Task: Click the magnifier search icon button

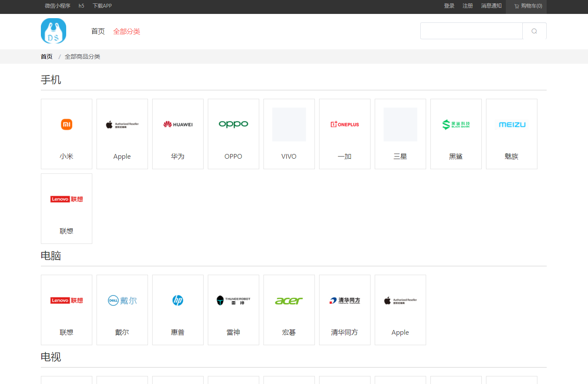Action: coord(534,31)
